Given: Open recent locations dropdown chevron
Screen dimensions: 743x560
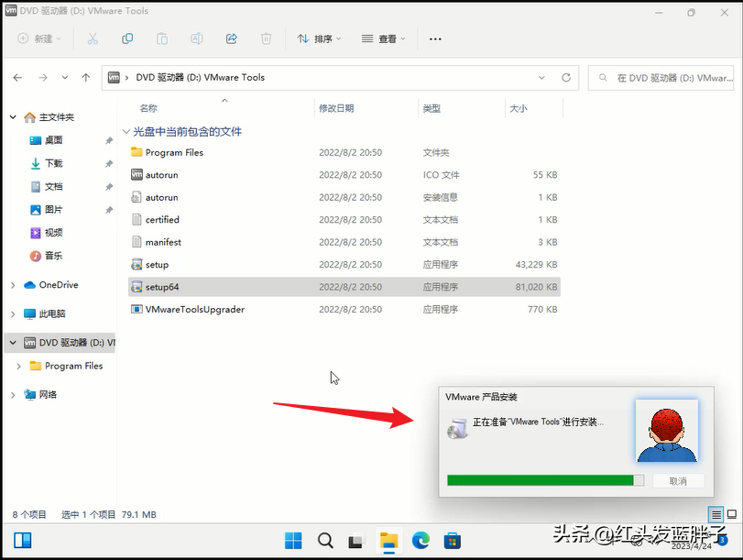Looking at the screenshot, I should click(x=64, y=77).
